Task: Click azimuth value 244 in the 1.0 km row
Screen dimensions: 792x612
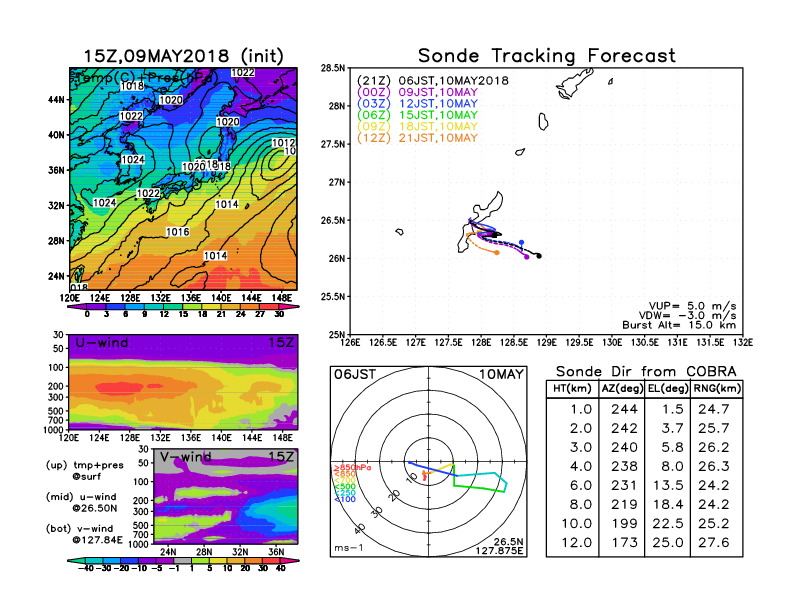Action: [624, 409]
